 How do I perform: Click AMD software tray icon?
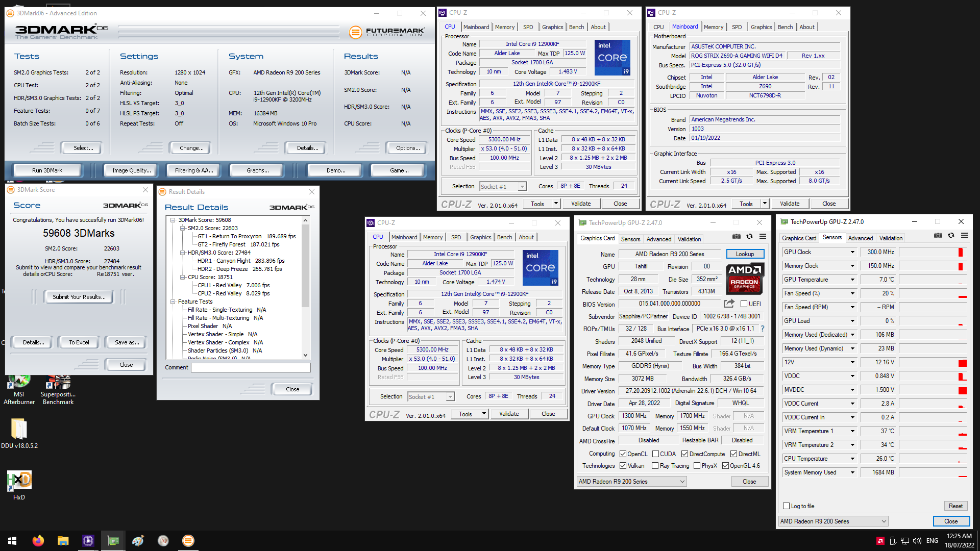(880, 541)
